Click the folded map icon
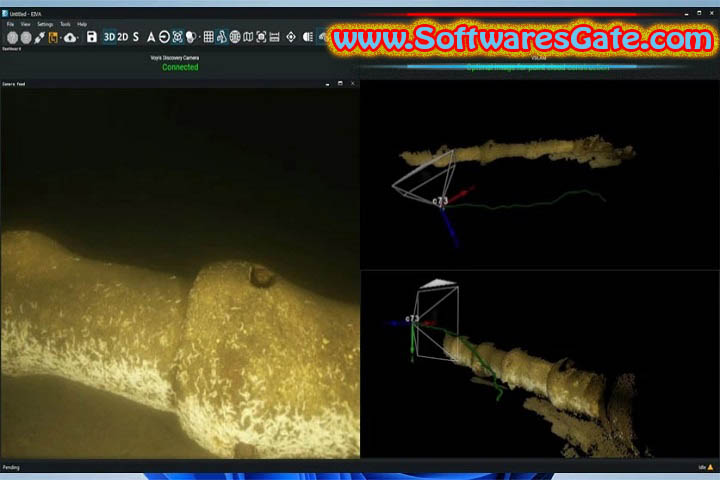 click(248, 37)
